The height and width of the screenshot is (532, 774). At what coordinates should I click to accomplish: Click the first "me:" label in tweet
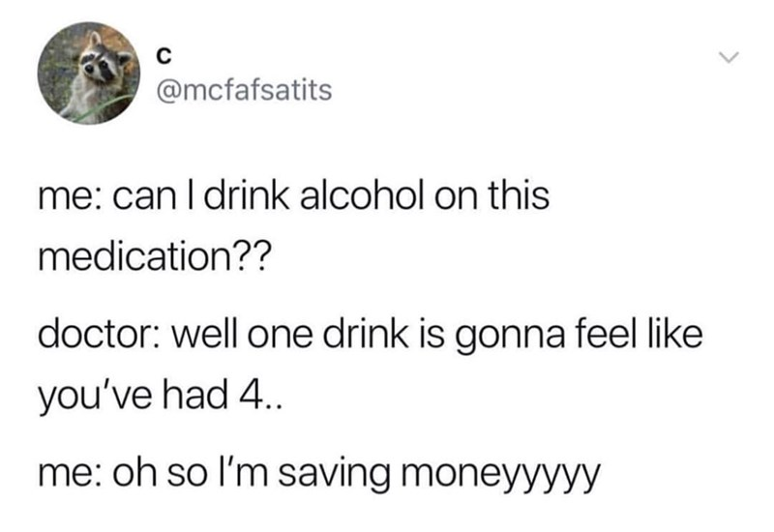(71, 197)
